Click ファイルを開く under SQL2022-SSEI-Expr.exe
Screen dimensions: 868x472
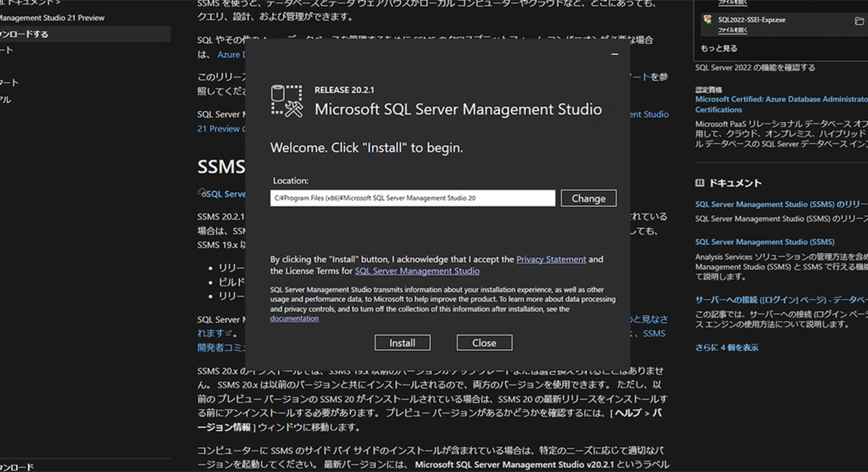coord(732,30)
